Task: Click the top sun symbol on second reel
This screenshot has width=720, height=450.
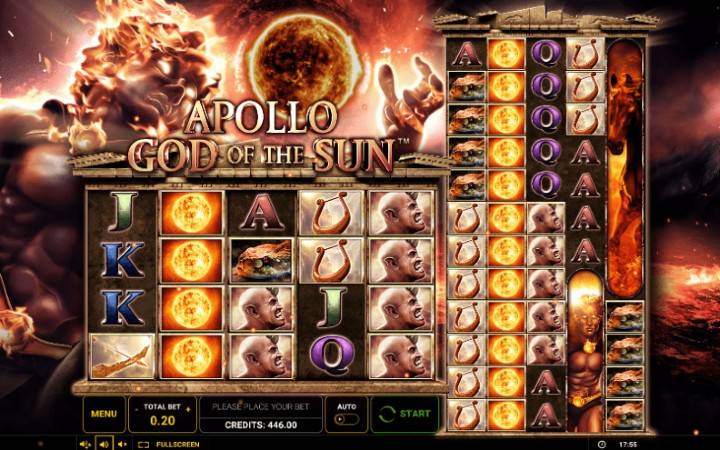Action: pyautogui.click(x=191, y=213)
